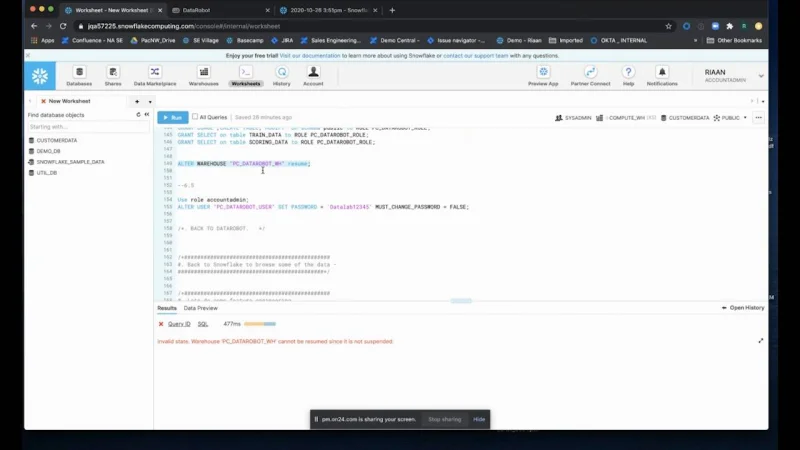
Task: Open the Visit our documentation link
Action: click(x=310, y=56)
